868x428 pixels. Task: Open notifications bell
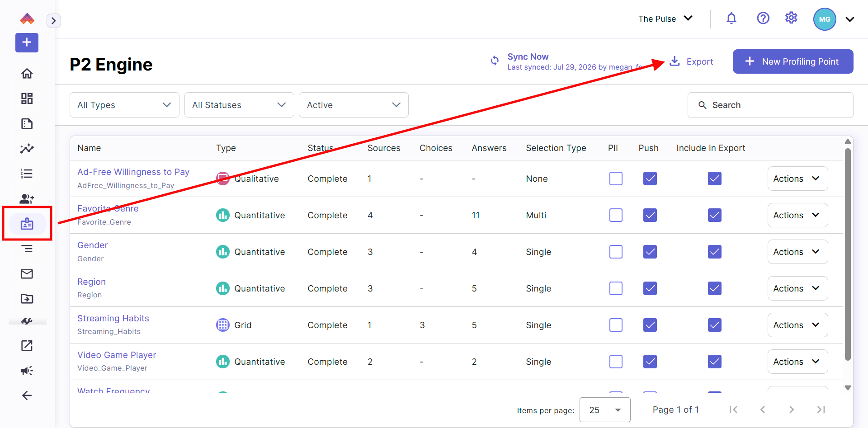pyautogui.click(x=731, y=19)
